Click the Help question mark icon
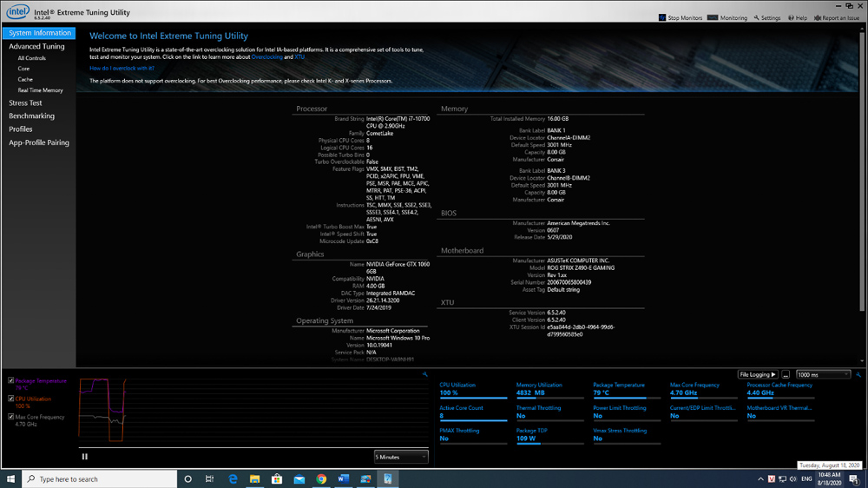Screen dimensions: 868x488 coord(791,17)
